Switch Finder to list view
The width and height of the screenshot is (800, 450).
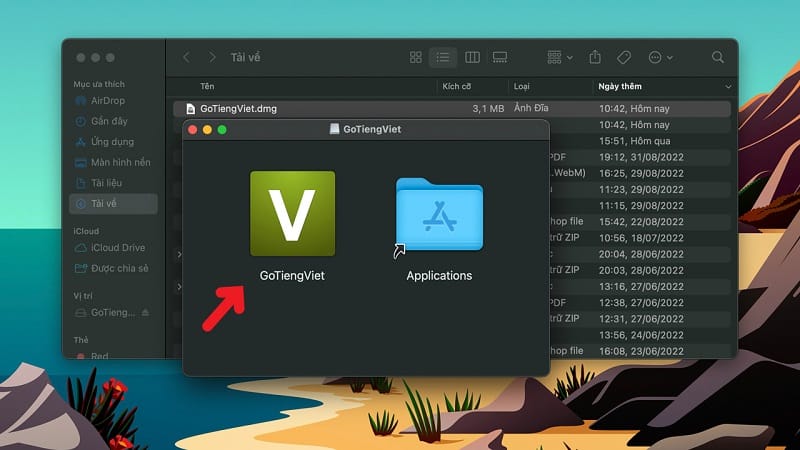click(443, 58)
